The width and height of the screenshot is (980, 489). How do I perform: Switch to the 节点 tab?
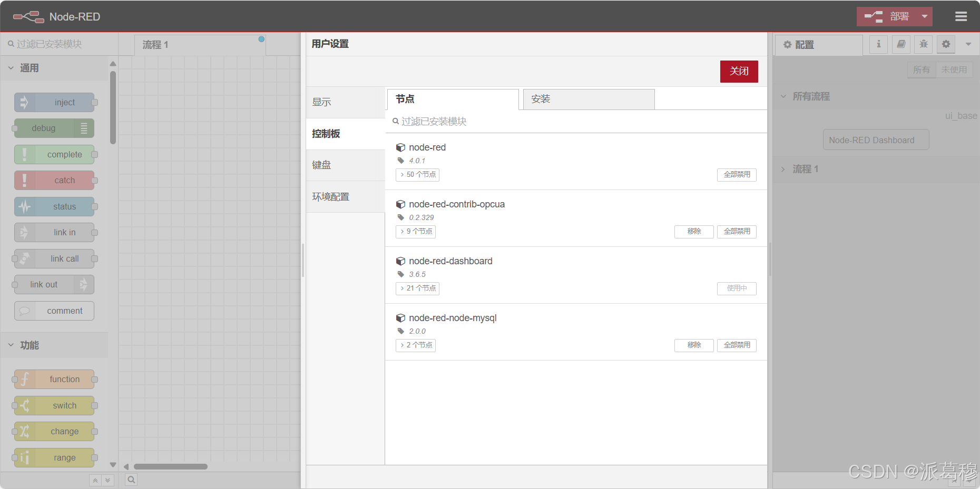pyautogui.click(x=453, y=99)
